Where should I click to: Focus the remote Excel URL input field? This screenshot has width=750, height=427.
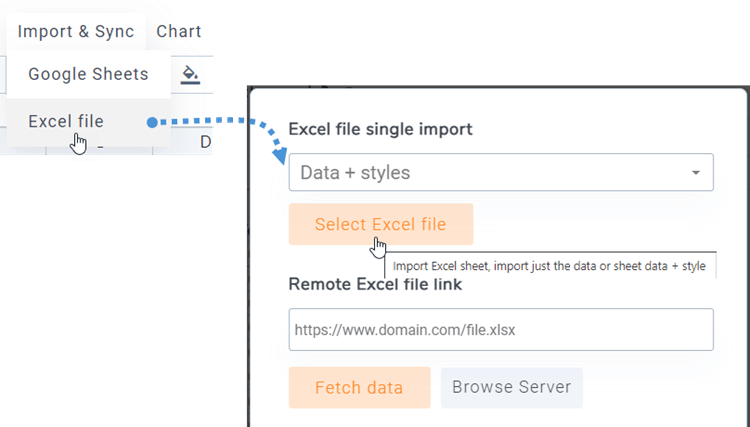point(501,329)
